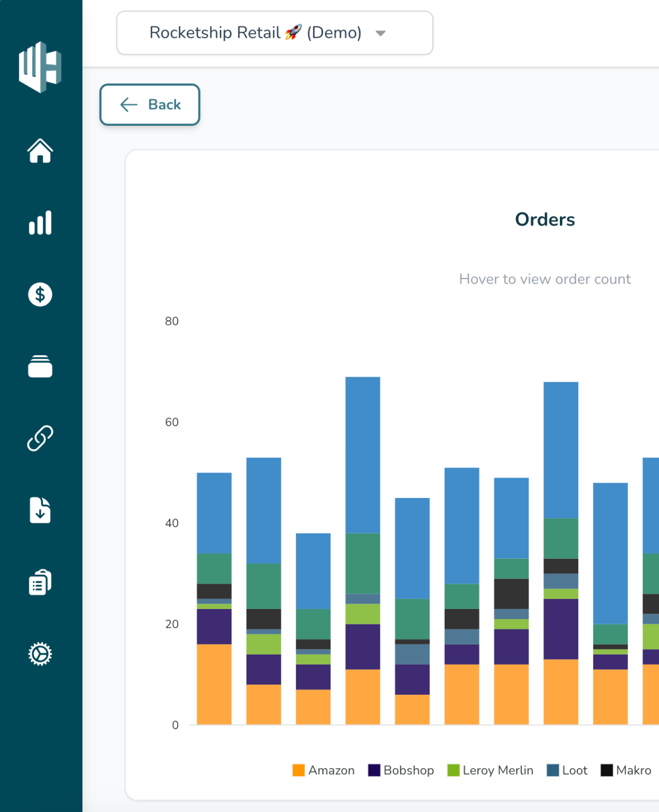Open the bar chart analytics icon
This screenshot has height=812, width=659.
click(x=40, y=223)
